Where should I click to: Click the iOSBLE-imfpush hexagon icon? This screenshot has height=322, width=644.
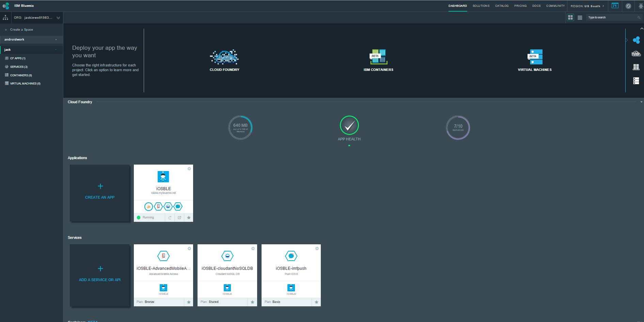point(291,256)
